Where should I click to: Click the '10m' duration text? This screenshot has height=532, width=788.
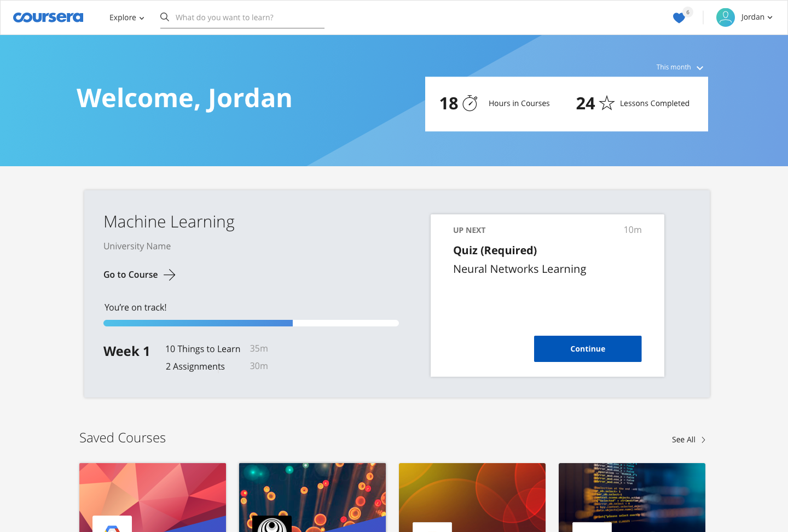pyautogui.click(x=633, y=230)
